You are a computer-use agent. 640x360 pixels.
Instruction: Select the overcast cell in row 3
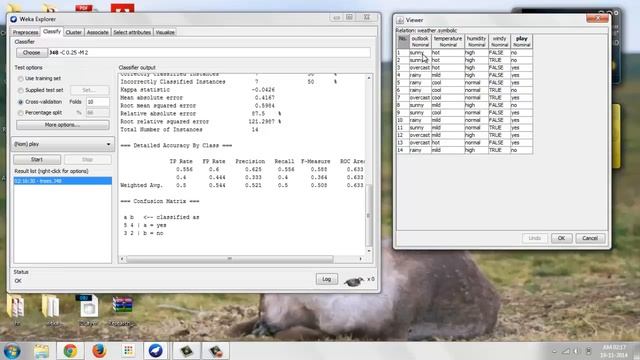pyautogui.click(x=420, y=68)
